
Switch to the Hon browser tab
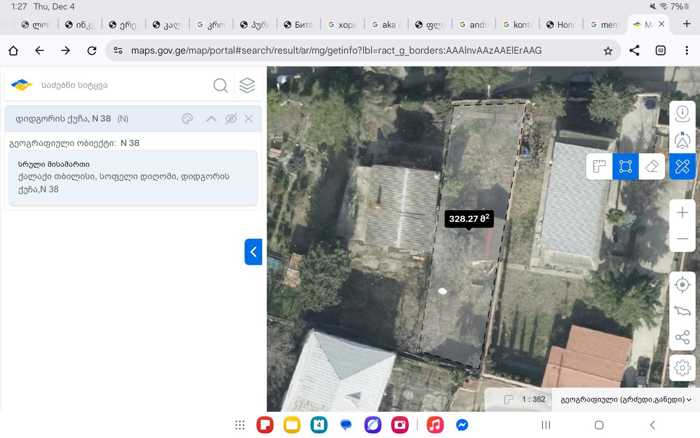point(564,24)
